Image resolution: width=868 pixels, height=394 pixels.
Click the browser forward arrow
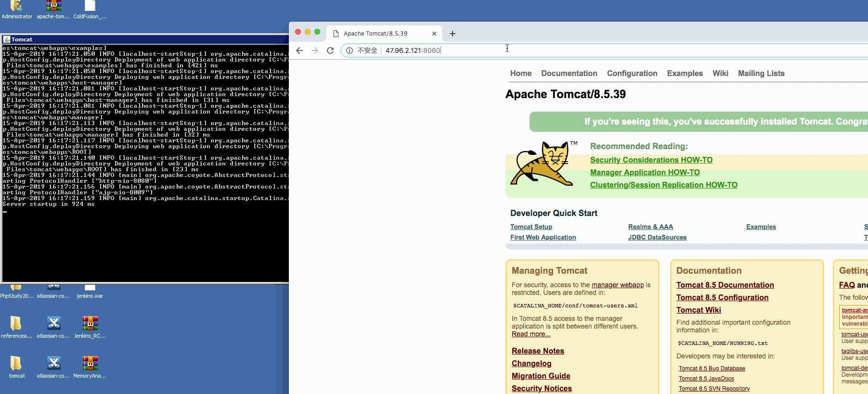(x=315, y=51)
